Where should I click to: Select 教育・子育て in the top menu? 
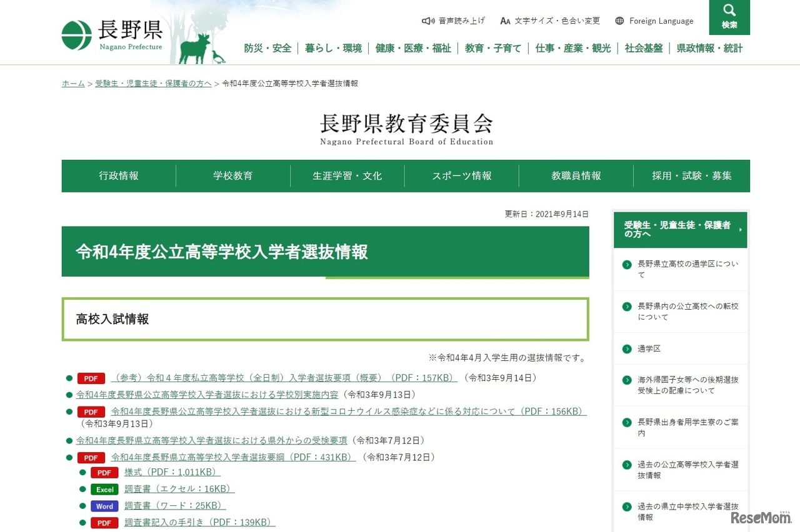point(493,47)
